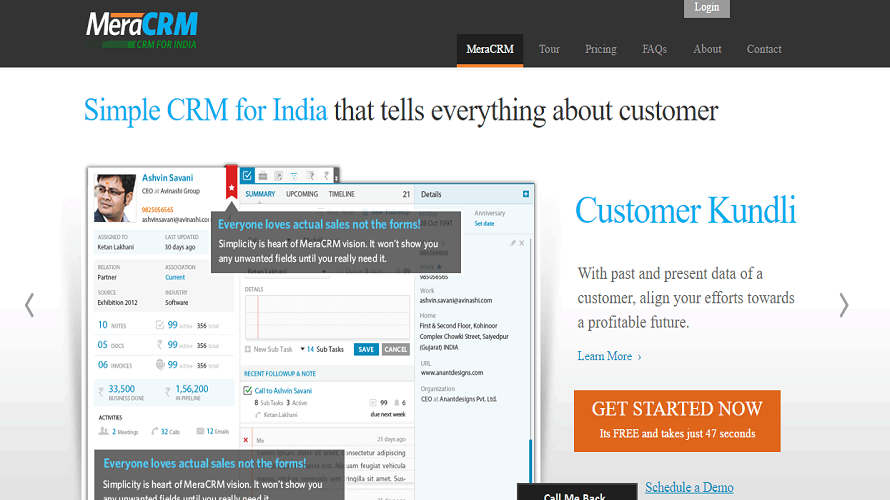This screenshot has width=890, height=500.
Task: Go to the previous slide with the left arrow
Action: coord(30,305)
